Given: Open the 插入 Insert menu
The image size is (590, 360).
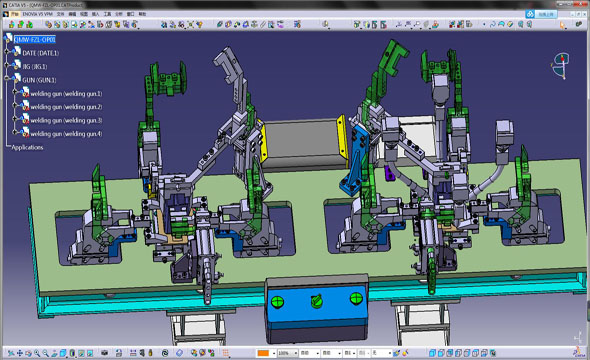Looking at the screenshot, I should [x=96, y=14].
